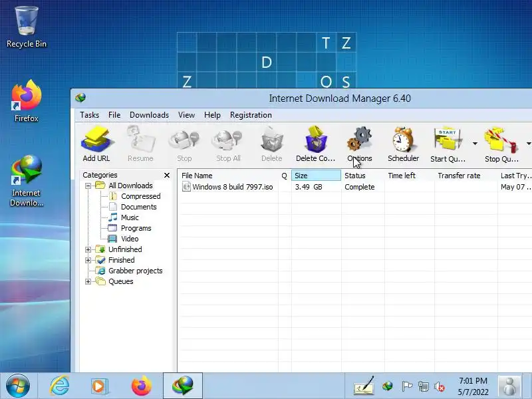Open the Internet Download Manager desktop shortcut
The width and height of the screenshot is (532, 399).
[x=27, y=180]
